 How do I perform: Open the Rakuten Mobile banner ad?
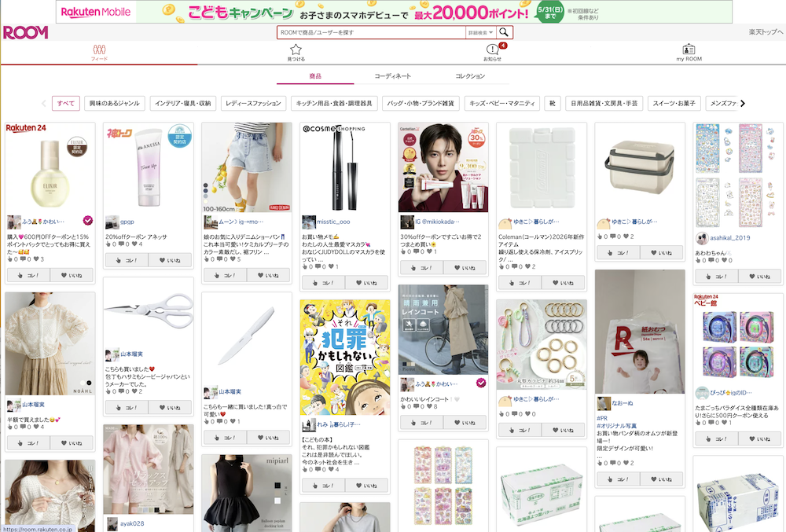394,12
